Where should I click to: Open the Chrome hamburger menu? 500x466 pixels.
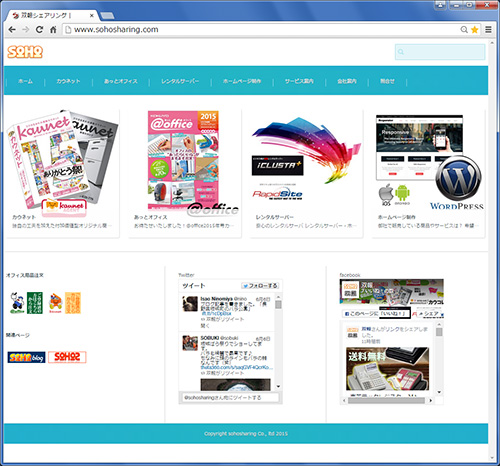[x=488, y=30]
